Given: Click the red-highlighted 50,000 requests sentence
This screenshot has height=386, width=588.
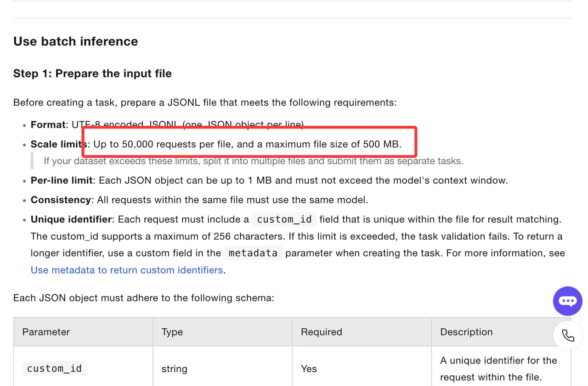Looking at the screenshot, I should (x=248, y=144).
